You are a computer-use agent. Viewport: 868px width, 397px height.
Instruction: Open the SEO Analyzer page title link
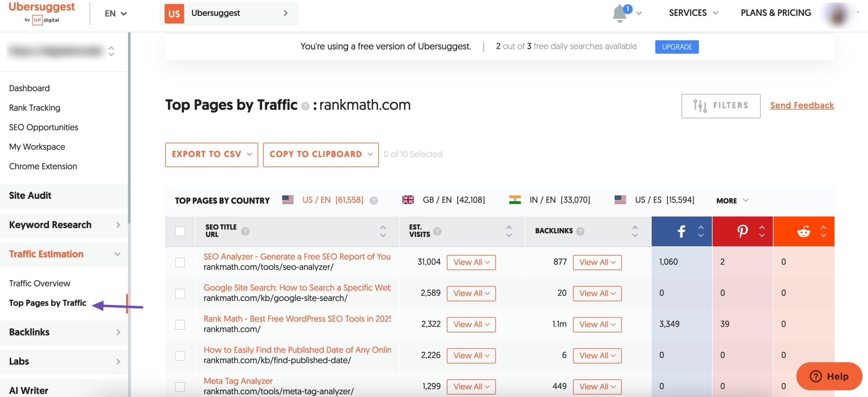(297, 257)
